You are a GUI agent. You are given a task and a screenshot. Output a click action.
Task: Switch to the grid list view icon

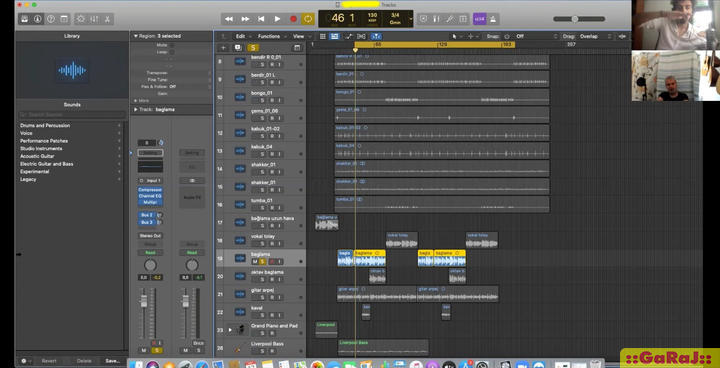point(323,36)
